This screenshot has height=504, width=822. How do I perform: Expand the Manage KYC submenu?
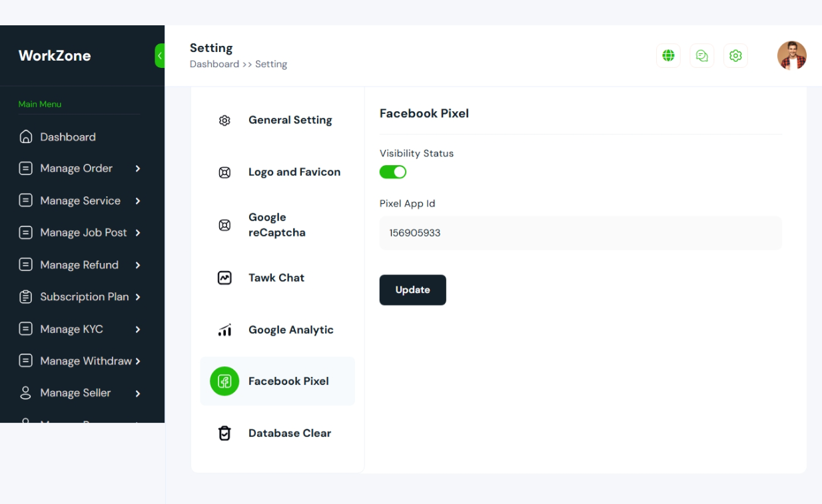coord(138,329)
